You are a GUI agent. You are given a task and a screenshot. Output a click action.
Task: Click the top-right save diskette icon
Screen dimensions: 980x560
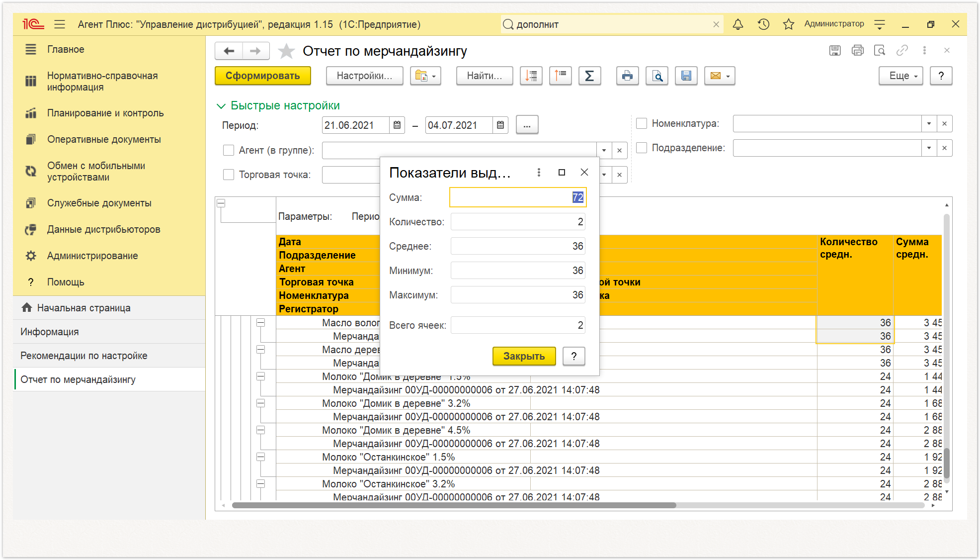tap(835, 50)
